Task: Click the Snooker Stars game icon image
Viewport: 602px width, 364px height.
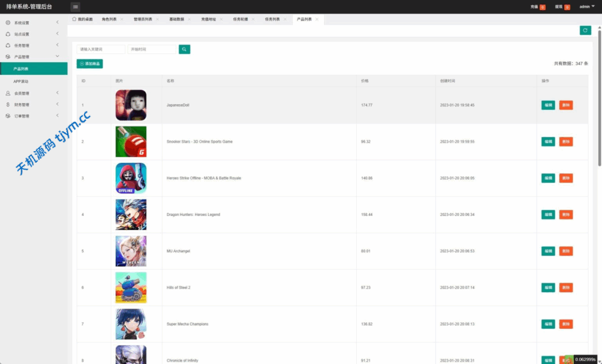Action: click(131, 142)
